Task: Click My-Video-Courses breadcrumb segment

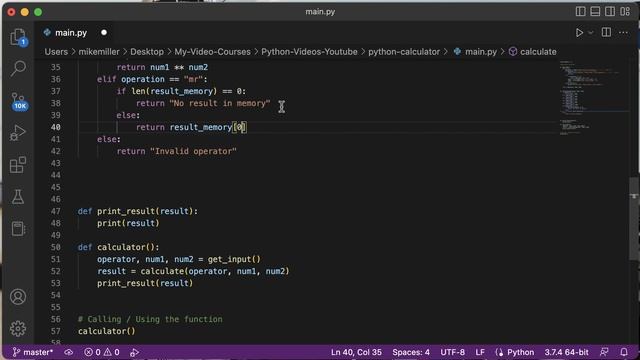Action: (212, 52)
